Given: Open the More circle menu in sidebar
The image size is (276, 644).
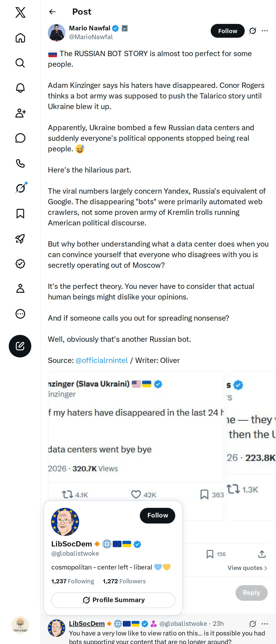Looking at the screenshot, I should (20, 314).
